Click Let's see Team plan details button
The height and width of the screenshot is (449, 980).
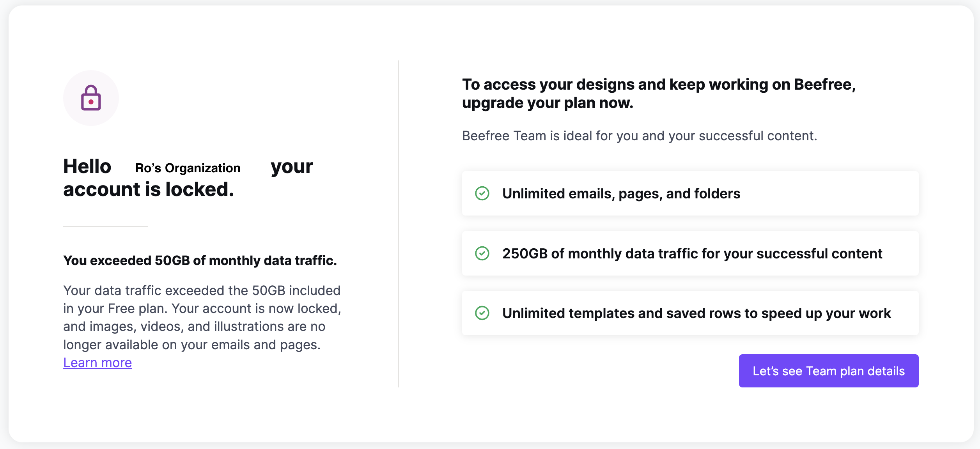828,371
